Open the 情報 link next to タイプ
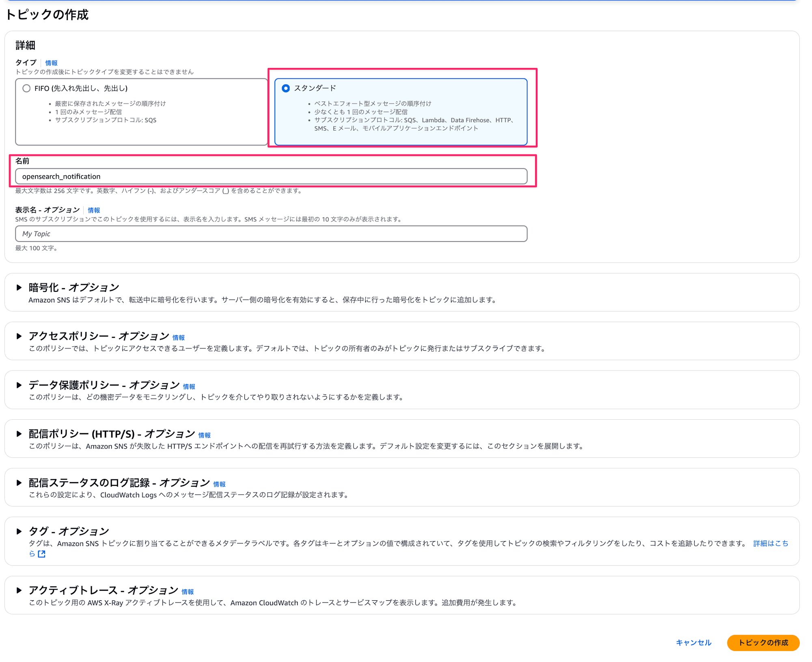The image size is (812, 662). [x=51, y=63]
